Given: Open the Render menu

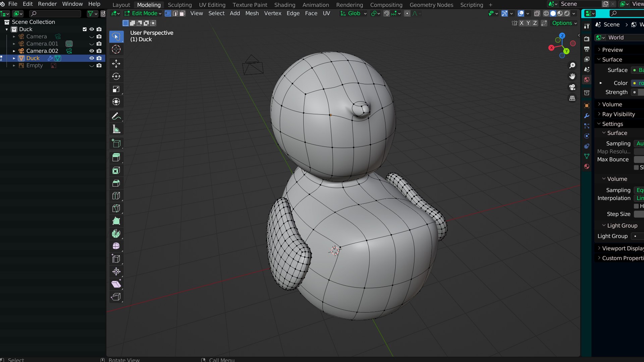Looking at the screenshot, I should (x=47, y=4).
